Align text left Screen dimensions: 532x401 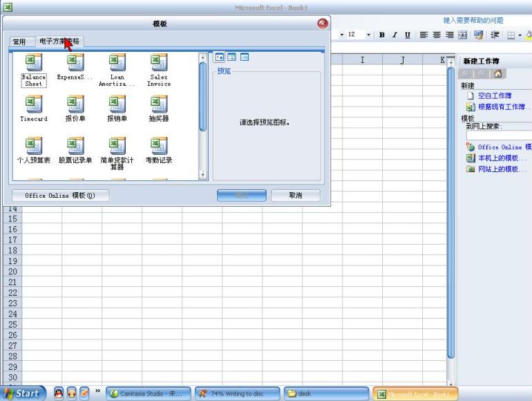(424, 35)
